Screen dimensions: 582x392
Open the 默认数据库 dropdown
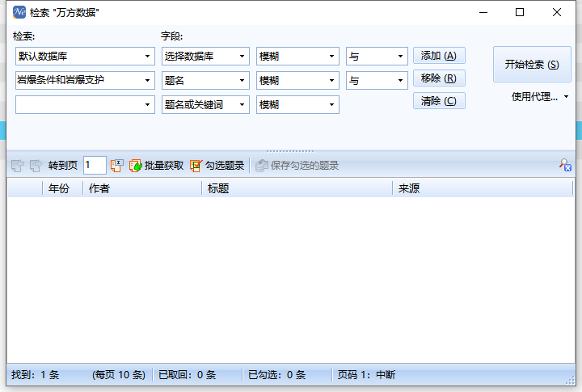pos(147,57)
